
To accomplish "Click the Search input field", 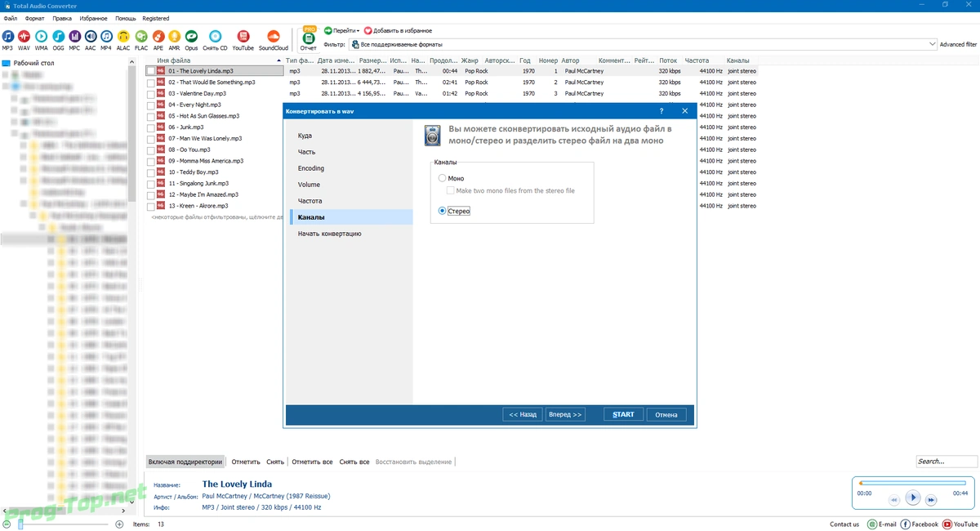I will pyautogui.click(x=946, y=462).
